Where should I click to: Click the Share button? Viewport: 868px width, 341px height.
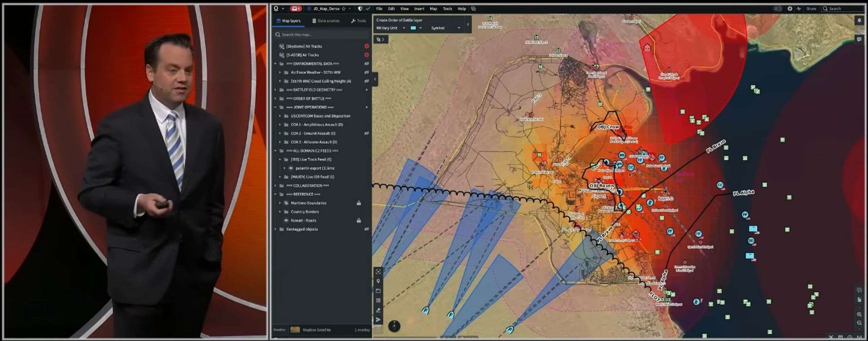pyautogui.click(x=811, y=8)
